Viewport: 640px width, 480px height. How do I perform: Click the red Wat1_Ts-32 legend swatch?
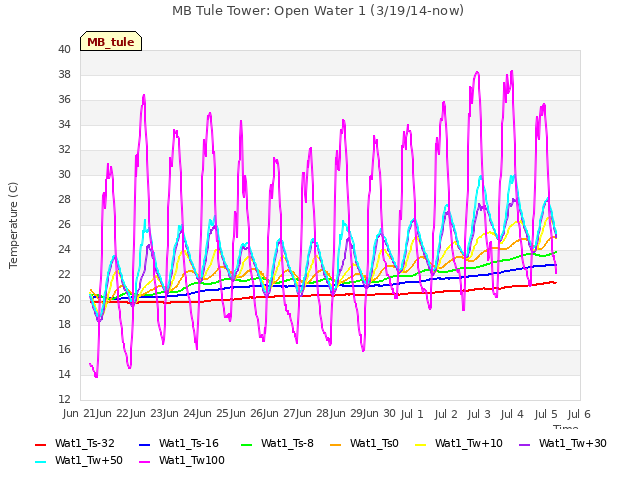[40, 444]
